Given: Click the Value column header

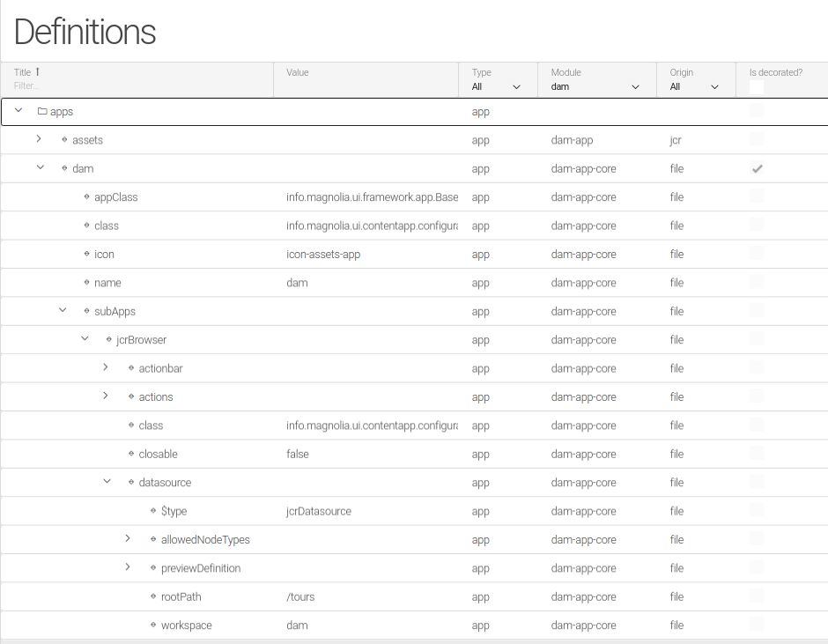Looking at the screenshot, I should pos(298,72).
